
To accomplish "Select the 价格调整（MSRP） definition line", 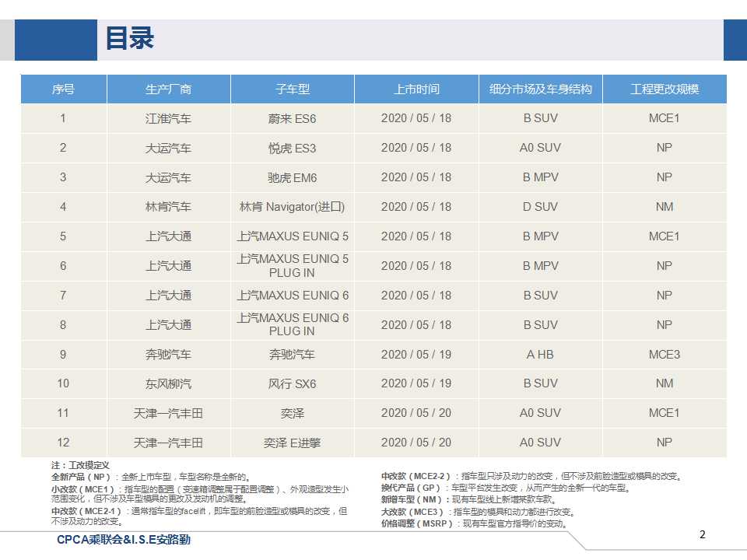I will (x=475, y=523).
